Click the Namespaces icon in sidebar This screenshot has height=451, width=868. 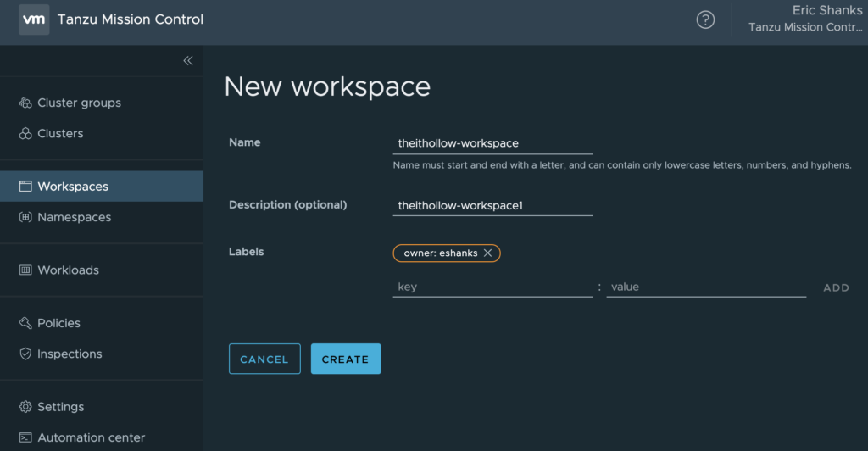click(25, 218)
